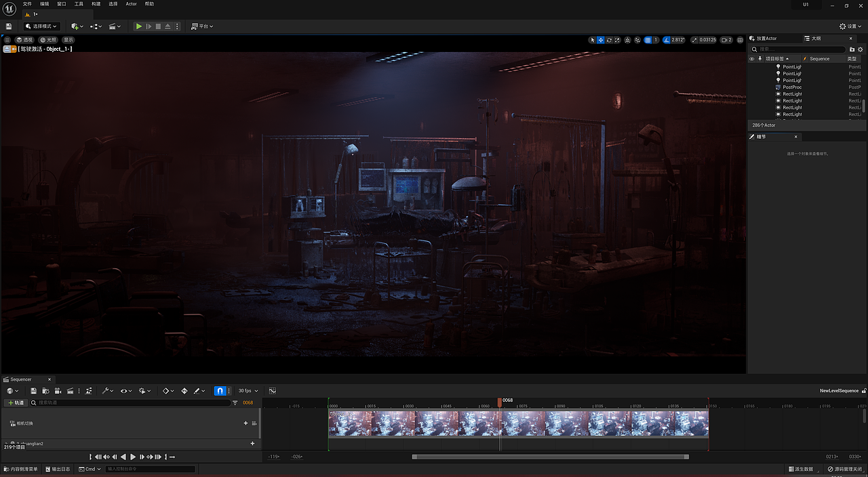Sort outliner by 项目标签 column

point(777,59)
